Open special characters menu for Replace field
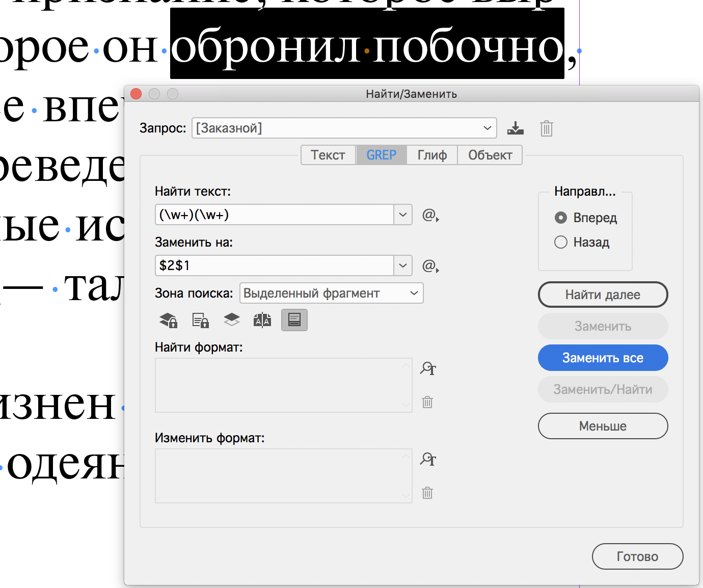This screenshot has height=588, width=703. (x=430, y=266)
